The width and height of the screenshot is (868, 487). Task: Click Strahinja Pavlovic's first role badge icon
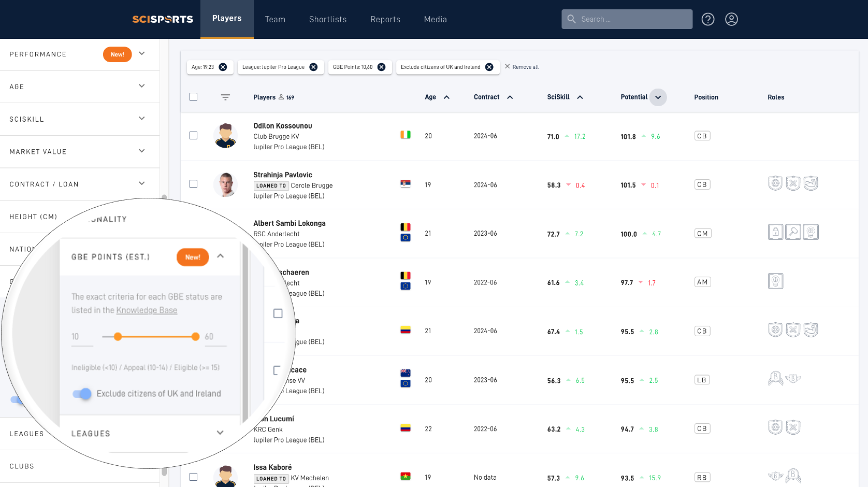coord(775,183)
